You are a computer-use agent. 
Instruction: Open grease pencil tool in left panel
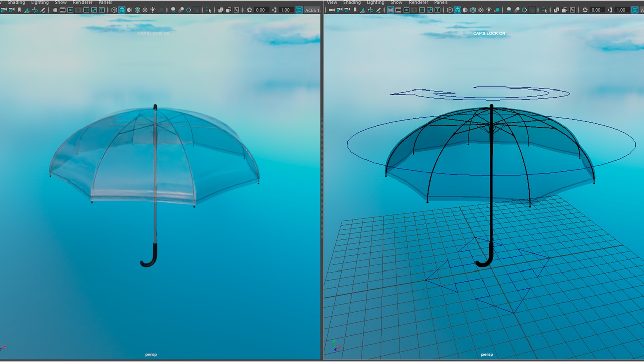point(42,10)
